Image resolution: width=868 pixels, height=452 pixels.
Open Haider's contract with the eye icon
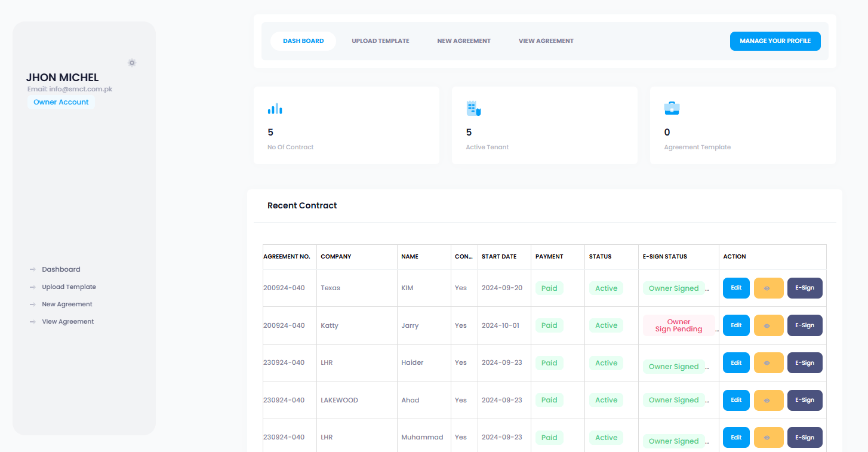768,363
